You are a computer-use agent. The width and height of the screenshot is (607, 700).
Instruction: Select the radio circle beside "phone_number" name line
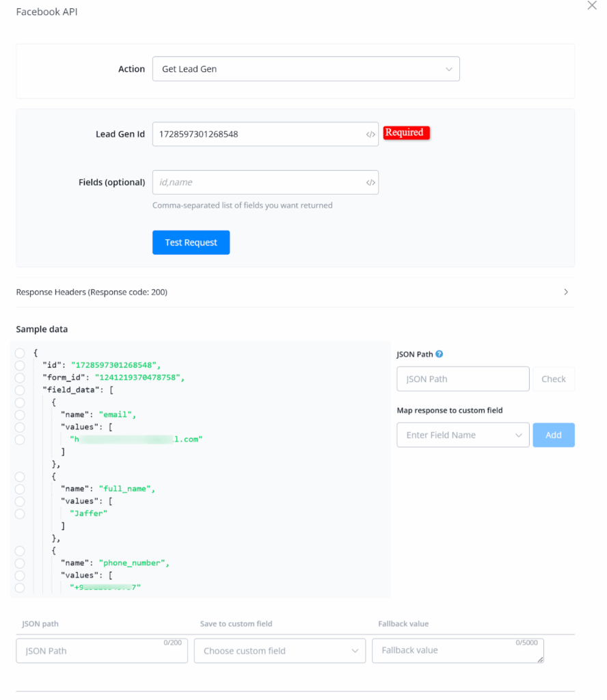(x=20, y=563)
